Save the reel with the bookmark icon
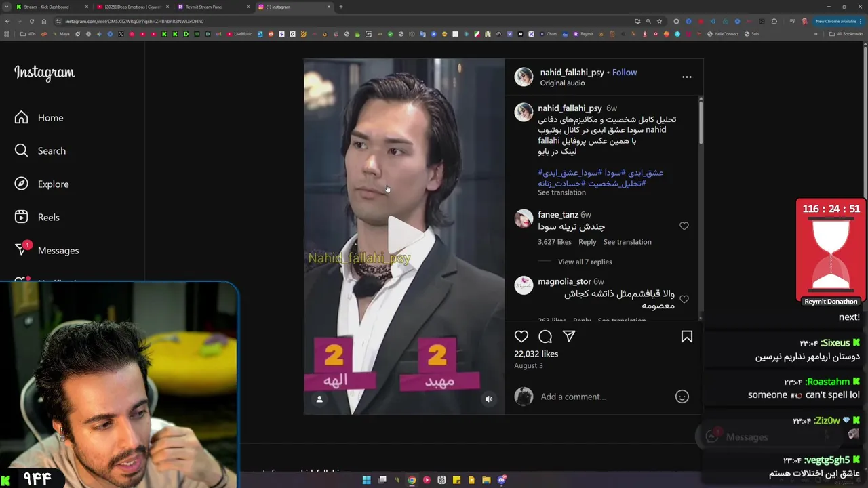The width and height of the screenshot is (868, 488). (687, 336)
